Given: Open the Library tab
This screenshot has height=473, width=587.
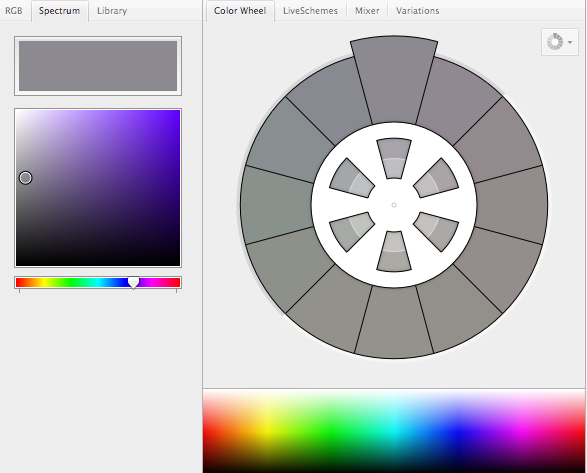Looking at the screenshot, I should click(112, 11).
